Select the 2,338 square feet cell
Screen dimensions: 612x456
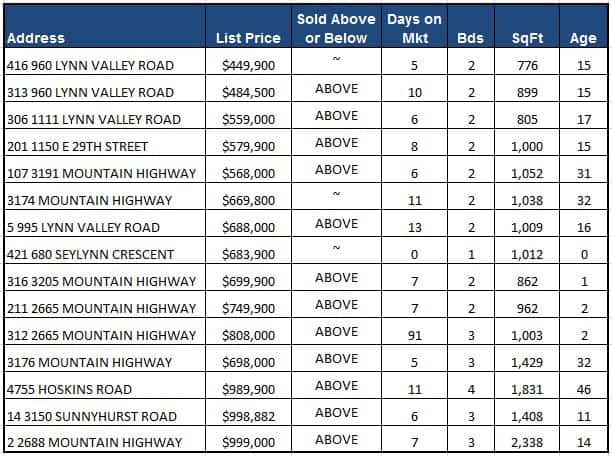click(528, 443)
